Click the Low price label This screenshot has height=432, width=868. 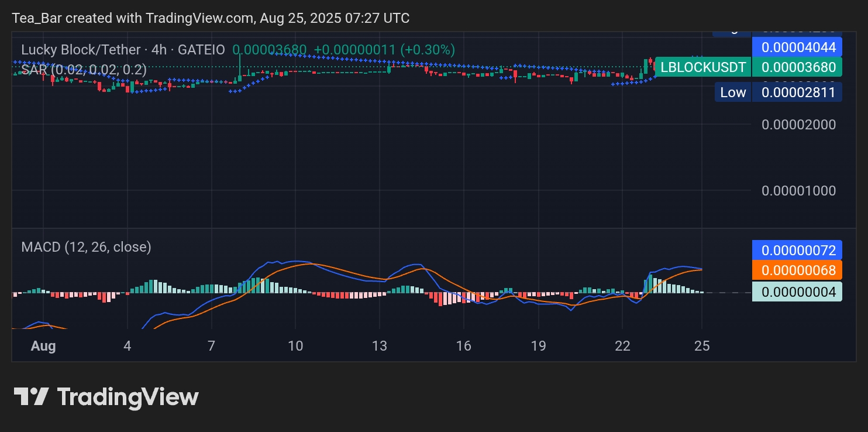(x=733, y=92)
